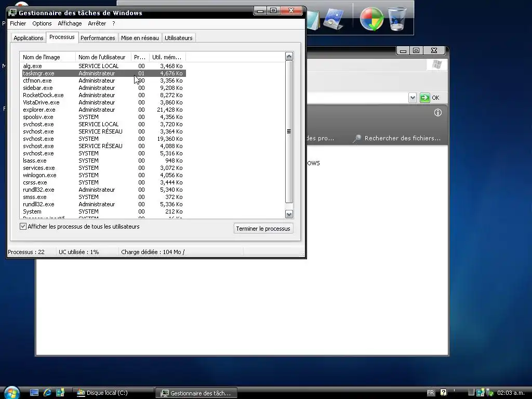Switch to the Applications tab
Screen dimensions: 532x399
[x=29, y=37]
